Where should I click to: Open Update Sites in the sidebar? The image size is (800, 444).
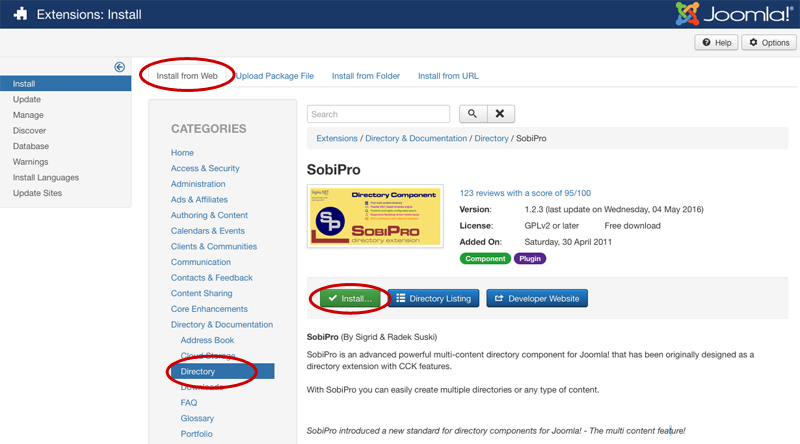pyautogui.click(x=37, y=193)
